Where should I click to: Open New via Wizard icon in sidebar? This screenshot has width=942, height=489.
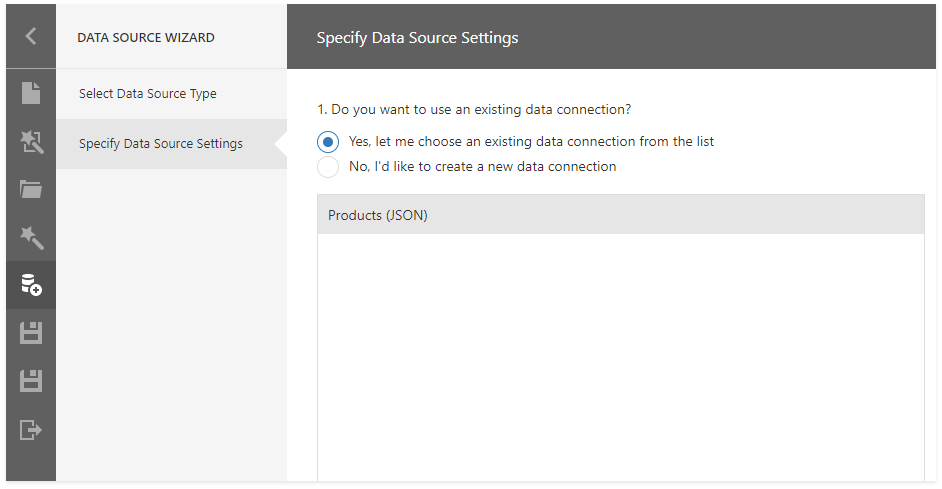(31, 142)
